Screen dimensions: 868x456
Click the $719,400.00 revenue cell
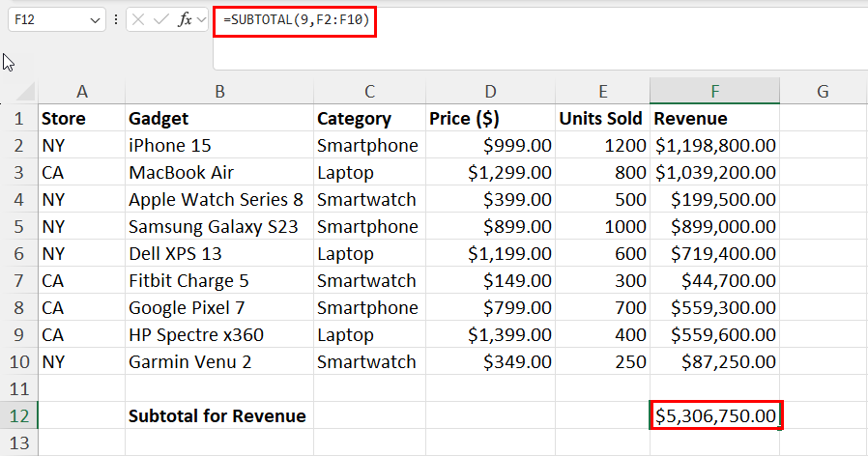tap(714, 253)
